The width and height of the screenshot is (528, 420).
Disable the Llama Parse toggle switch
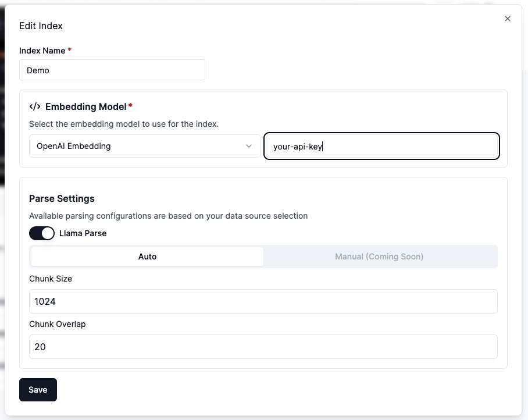42,233
